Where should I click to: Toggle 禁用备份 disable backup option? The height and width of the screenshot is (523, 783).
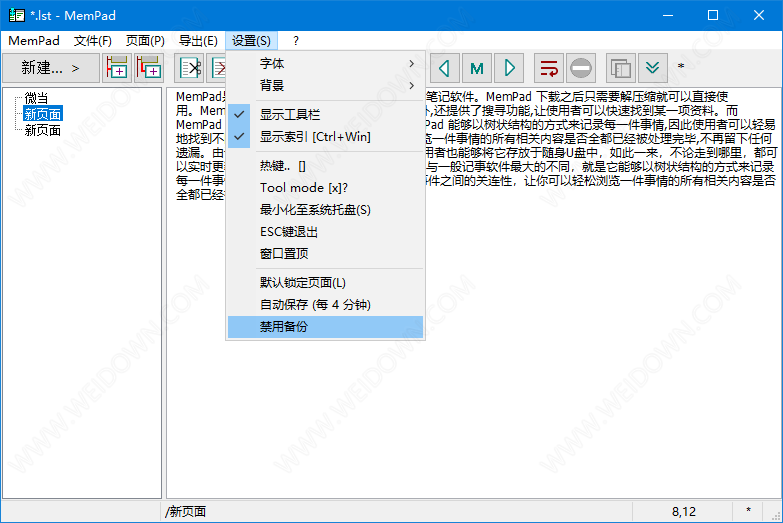[325, 327]
